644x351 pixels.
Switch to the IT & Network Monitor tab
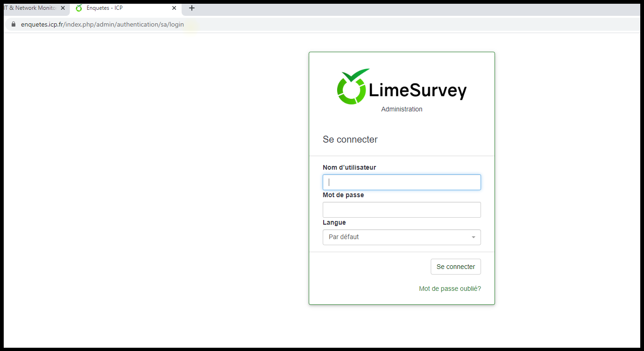30,8
